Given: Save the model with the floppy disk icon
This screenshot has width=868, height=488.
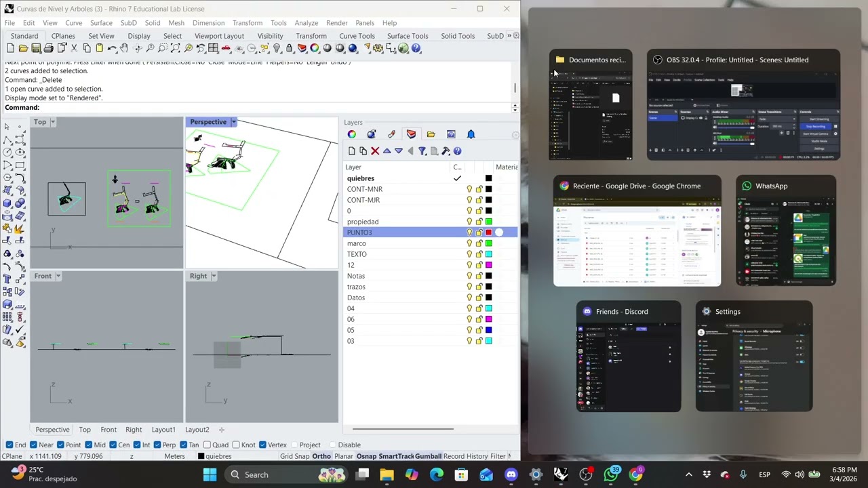Looking at the screenshot, I should [36, 48].
